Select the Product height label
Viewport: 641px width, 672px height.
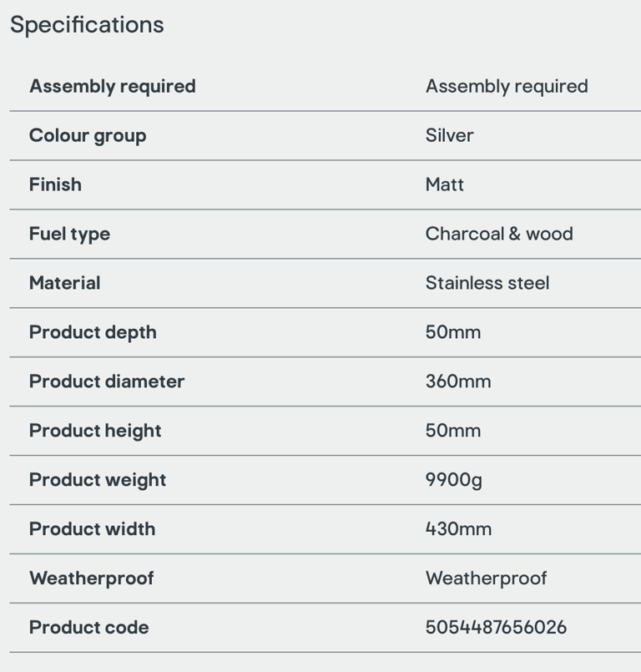[95, 431]
